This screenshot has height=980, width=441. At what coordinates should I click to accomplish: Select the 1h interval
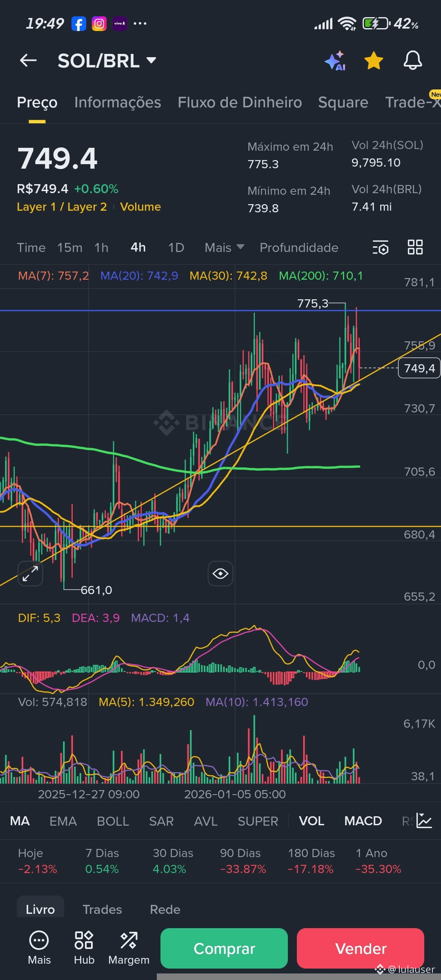pyautogui.click(x=101, y=247)
